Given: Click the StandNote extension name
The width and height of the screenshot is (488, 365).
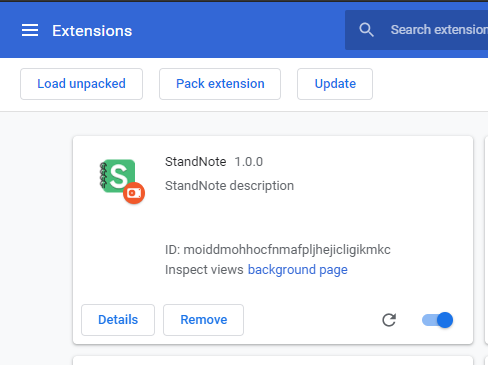Looking at the screenshot, I should 196,162.
